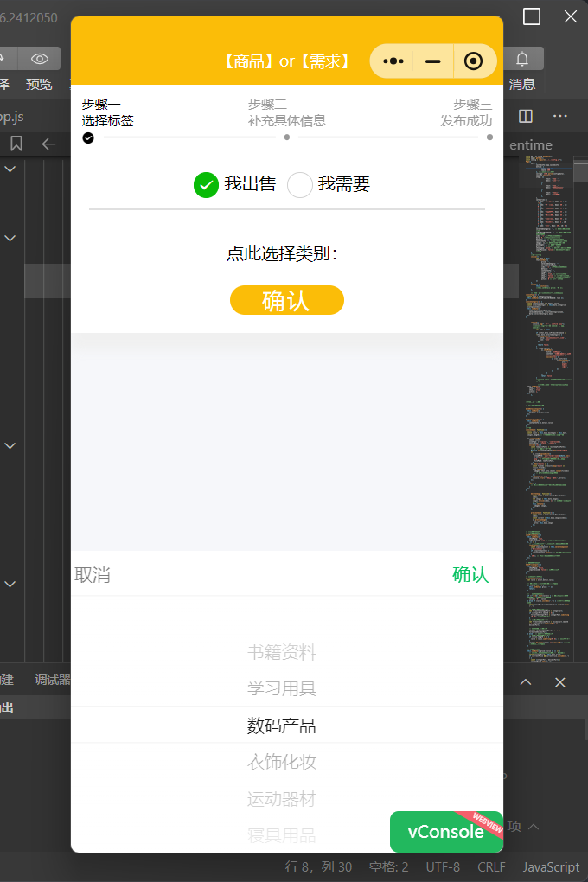Click the step one checked progress marker

(x=88, y=137)
